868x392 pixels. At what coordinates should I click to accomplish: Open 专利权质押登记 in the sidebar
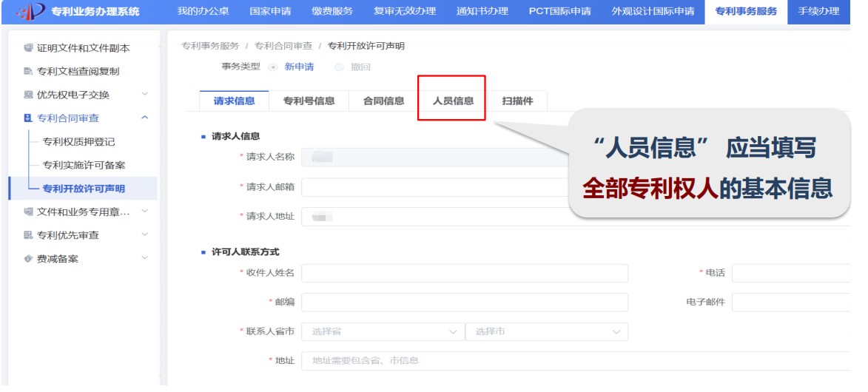click(78, 142)
